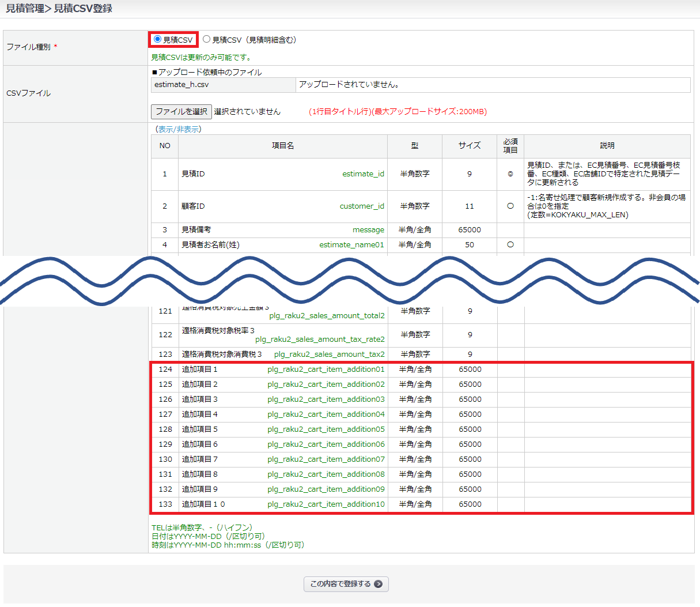This screenshot has width=700, height=607.
Task: Click the ファイルを選択 file chooser button
Action: point(181,111)
